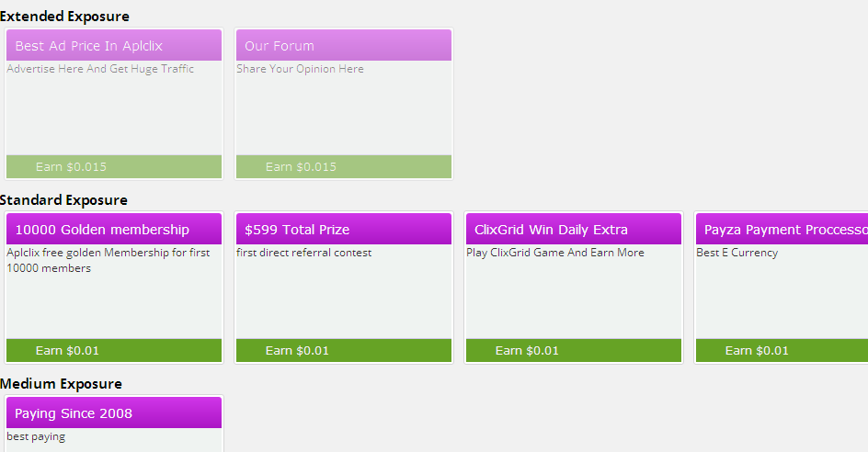Screen dimensions: 868x452
Task: Click the best paying description text
Action: 36,436
